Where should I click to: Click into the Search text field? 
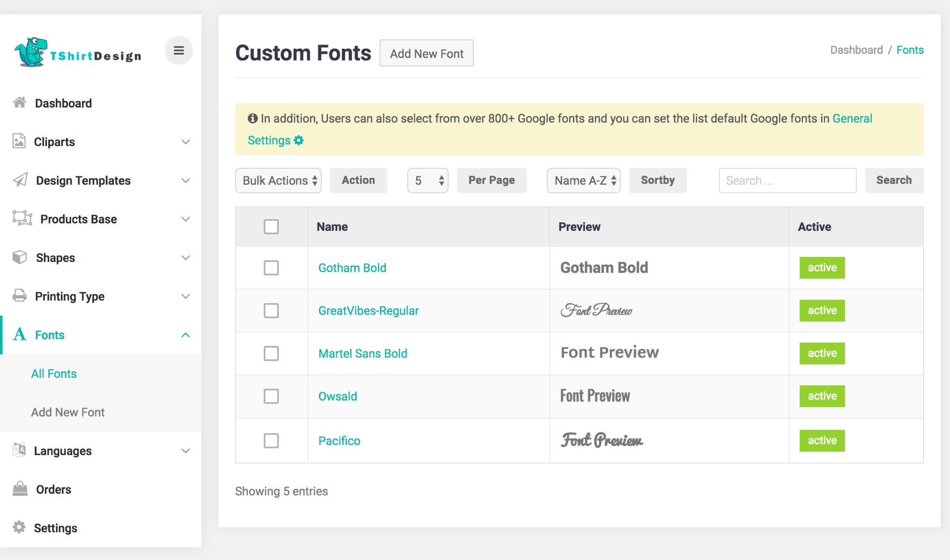pos(787,180)
